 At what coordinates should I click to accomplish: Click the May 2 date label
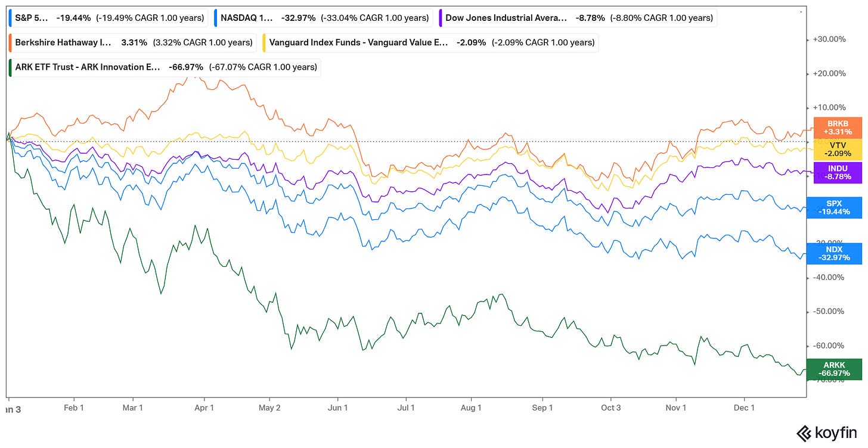[269, 408]
